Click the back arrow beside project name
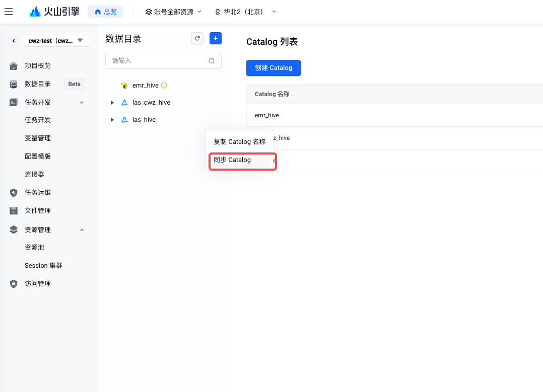This screenshot has width=543, height=392. (x=14, y=41)
